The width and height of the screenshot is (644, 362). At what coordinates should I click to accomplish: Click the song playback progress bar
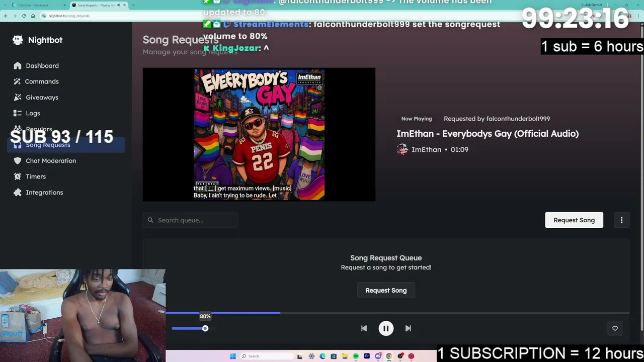[397, 313]
